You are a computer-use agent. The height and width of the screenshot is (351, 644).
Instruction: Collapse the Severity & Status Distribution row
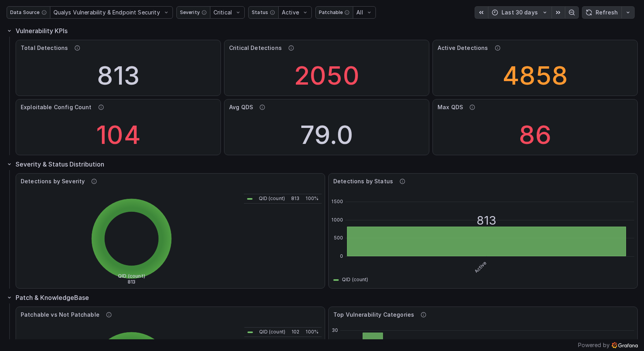pos(9,164)
